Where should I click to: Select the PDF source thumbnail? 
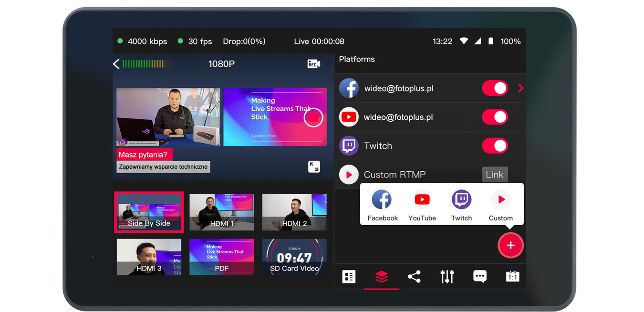click(x=222, y=257)
